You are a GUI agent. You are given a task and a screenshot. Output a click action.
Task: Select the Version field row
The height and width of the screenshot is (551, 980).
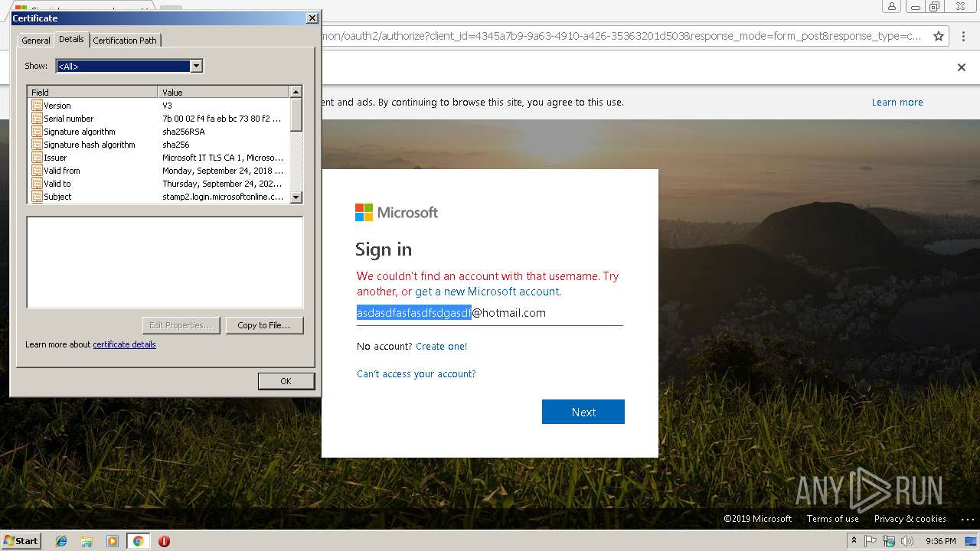coord(158,106)
